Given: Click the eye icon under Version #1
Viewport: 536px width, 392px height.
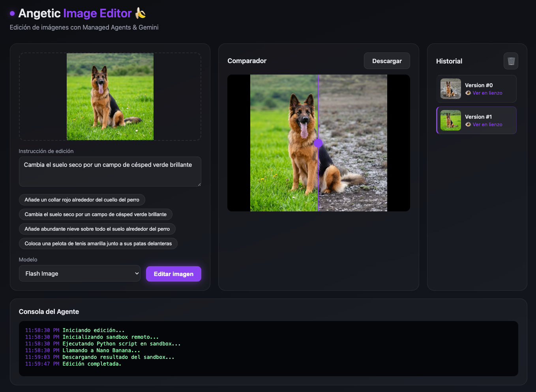Looking at the screenshot, I should [x=468, y=125].
